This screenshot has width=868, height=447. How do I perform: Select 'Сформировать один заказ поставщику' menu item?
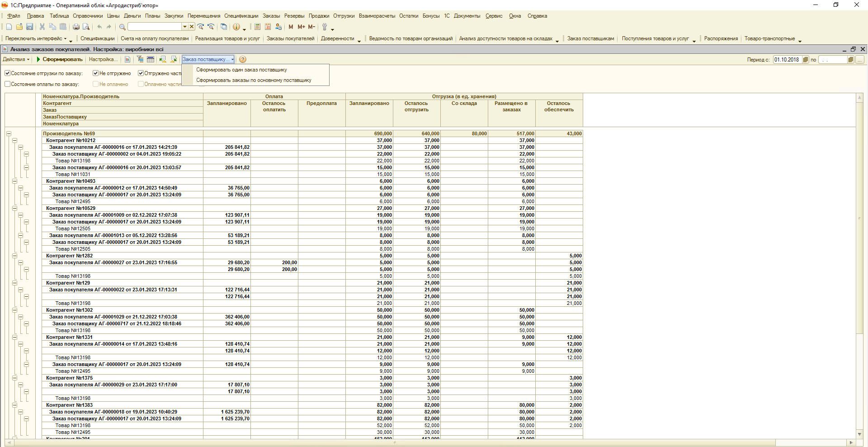(241, 70)
